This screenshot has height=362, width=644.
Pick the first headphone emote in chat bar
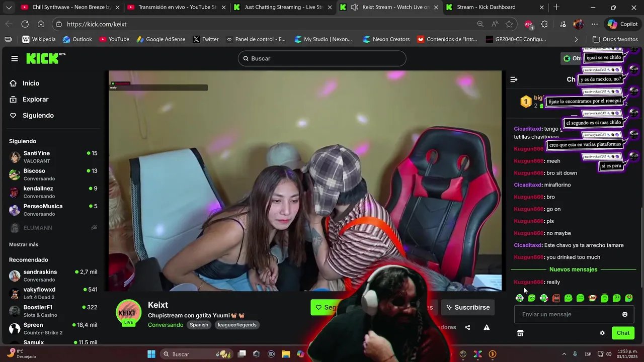coord(520,298)
